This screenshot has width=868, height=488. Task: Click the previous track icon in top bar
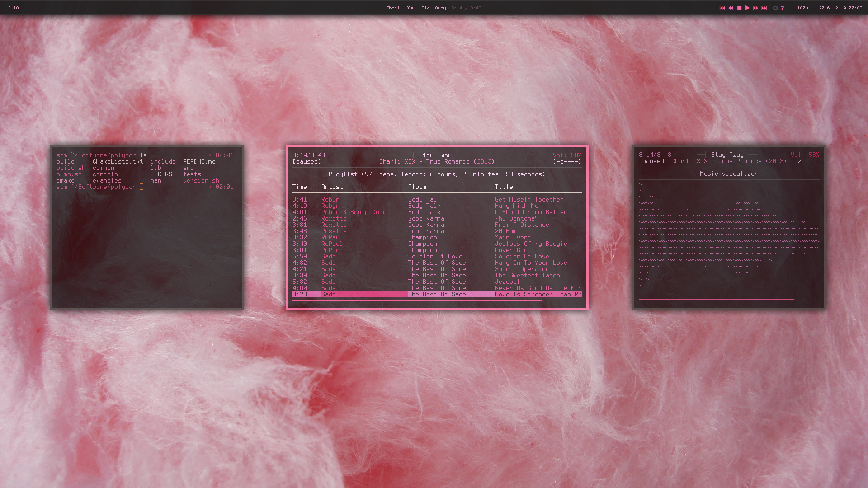click(722, 8)
